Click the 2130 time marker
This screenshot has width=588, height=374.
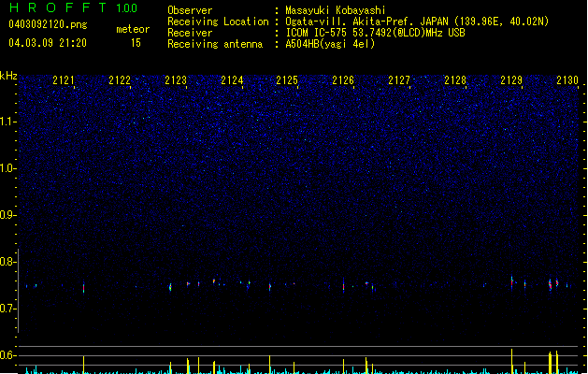point(567,80)
